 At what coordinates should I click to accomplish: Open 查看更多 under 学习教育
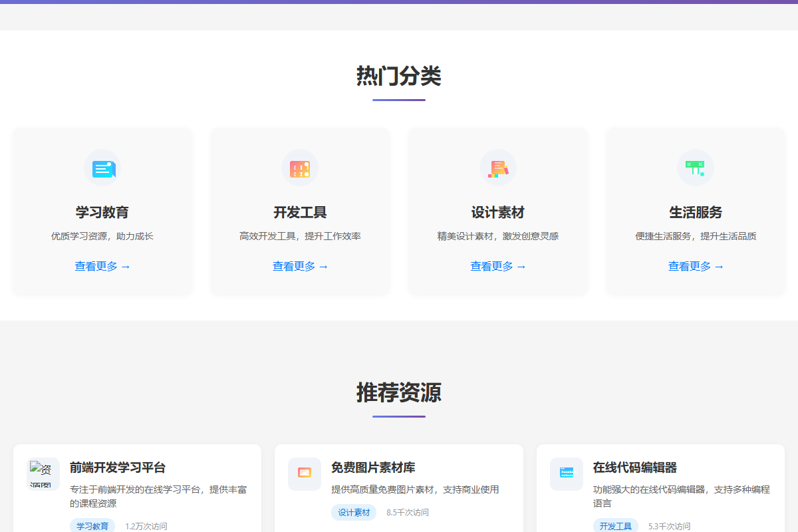coord(102,265)
